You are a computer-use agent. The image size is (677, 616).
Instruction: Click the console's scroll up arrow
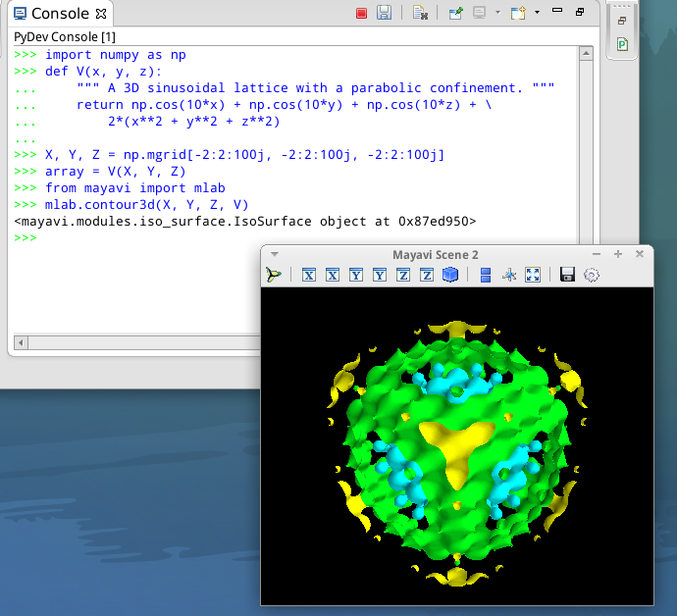click(586, 54)
